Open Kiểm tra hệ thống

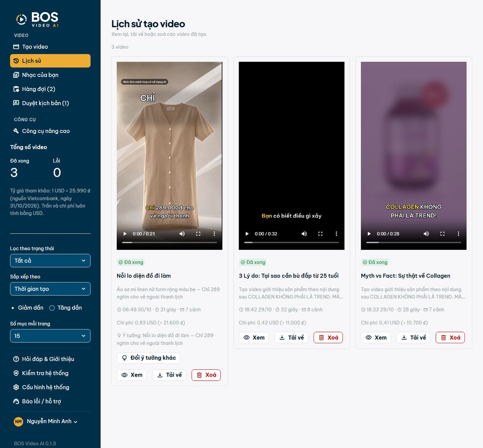click(50, 373)
